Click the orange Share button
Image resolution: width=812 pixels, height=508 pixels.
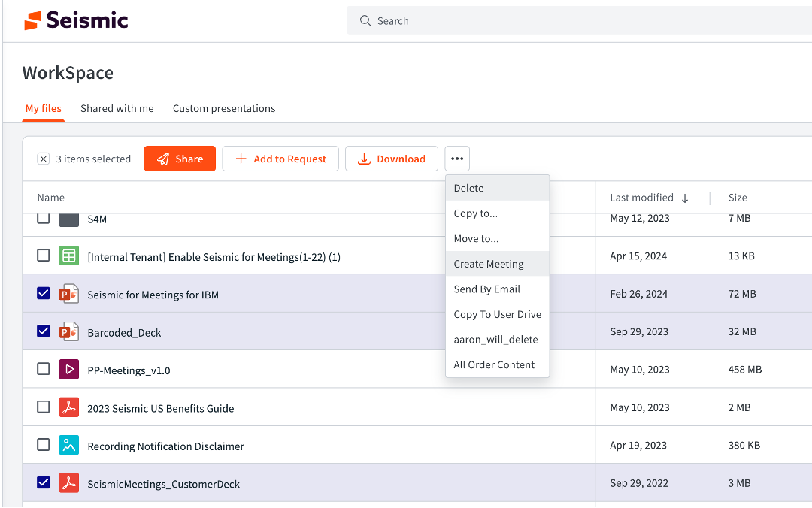180,159
